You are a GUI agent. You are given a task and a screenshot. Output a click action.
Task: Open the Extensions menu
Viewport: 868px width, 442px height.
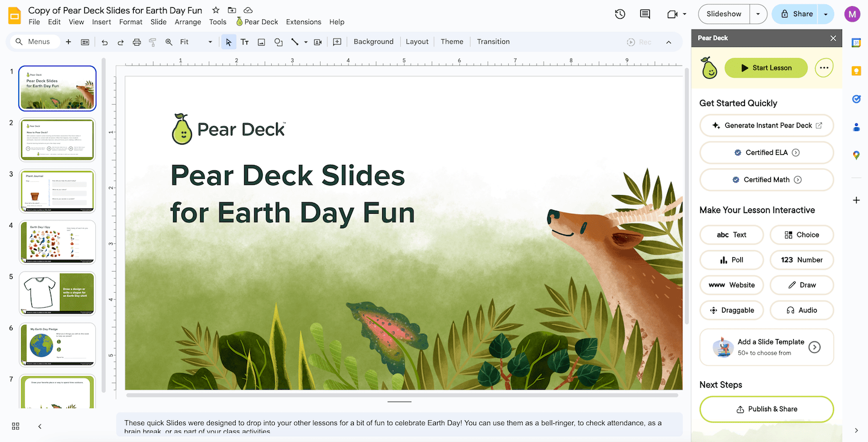304,22
